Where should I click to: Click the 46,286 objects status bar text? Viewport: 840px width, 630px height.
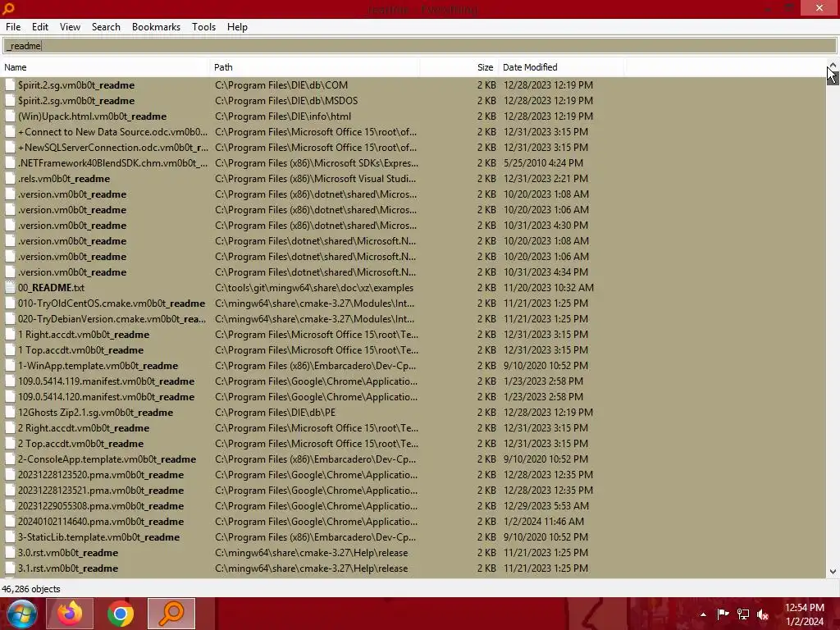[31, 589]
